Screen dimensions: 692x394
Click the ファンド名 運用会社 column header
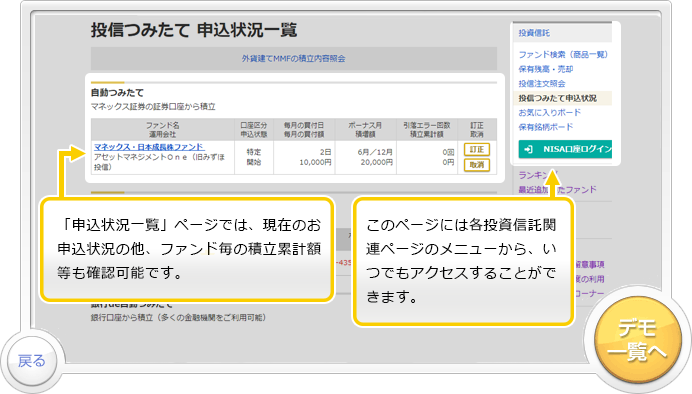coord(162,129)
